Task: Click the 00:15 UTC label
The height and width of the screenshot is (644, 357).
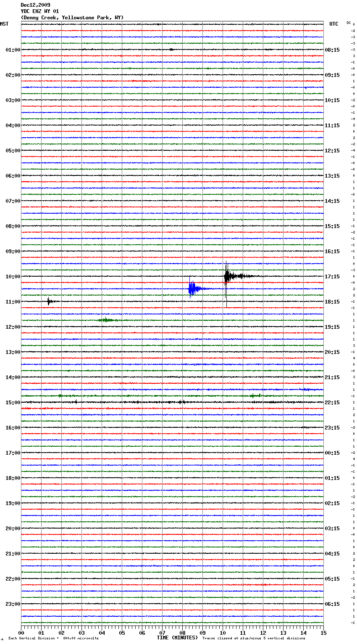Action: point(332,453)
